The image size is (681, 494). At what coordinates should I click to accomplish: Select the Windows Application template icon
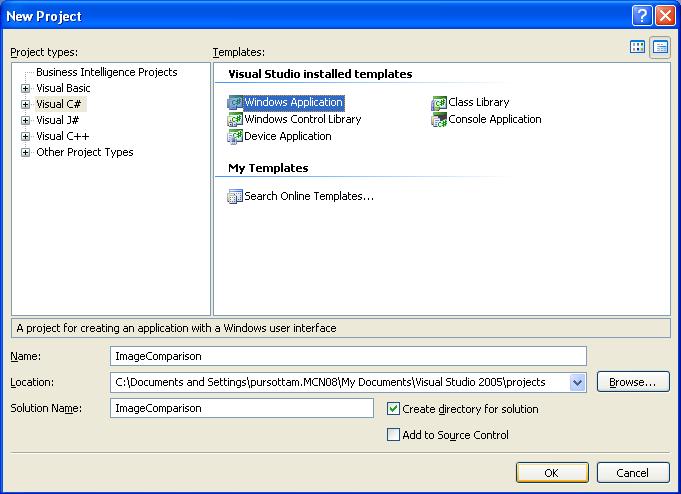pyautogui.click(x=235, y=103)
